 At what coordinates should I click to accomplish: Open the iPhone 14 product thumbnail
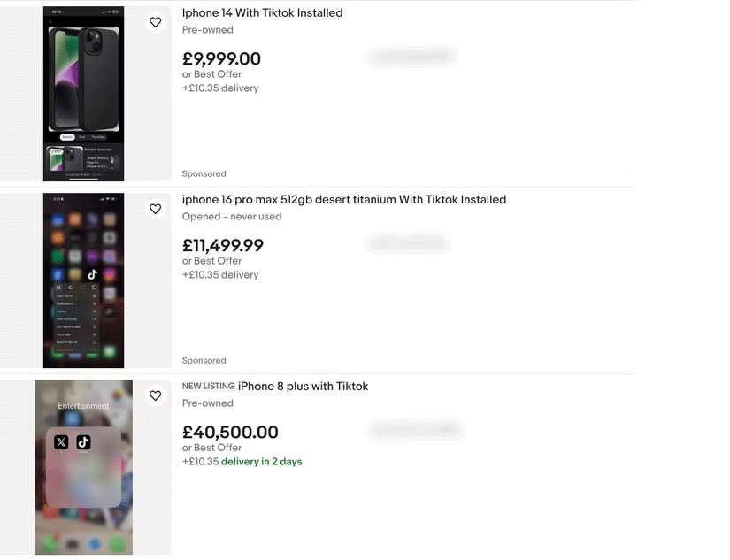(x=84, y=94)
